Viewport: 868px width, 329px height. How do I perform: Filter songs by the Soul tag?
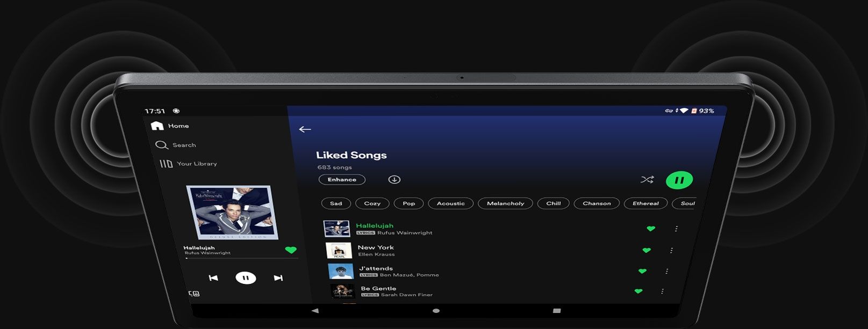click(685, 203)
